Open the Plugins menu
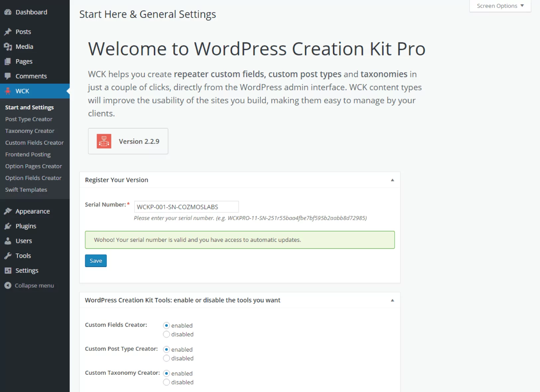 tap(35, 226)
